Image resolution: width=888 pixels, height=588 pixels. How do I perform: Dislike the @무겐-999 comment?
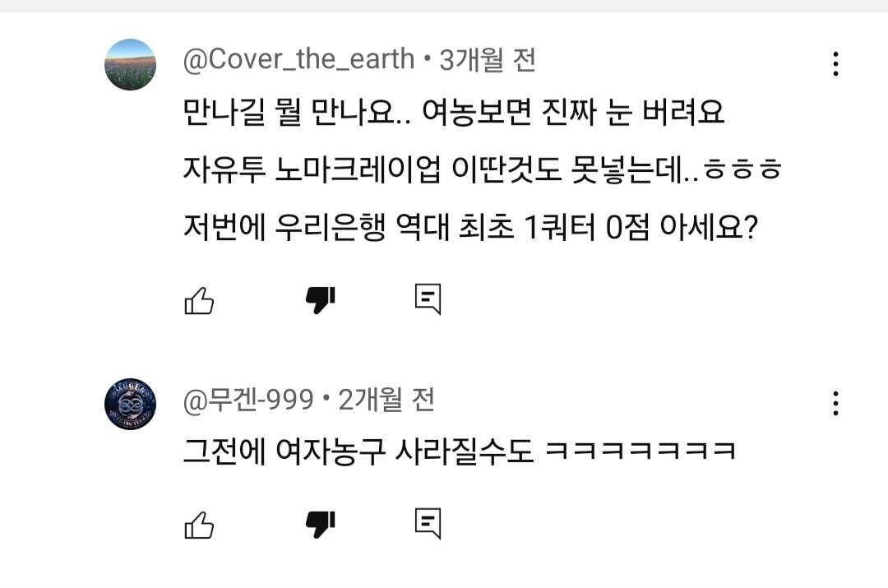pos(321,524)
